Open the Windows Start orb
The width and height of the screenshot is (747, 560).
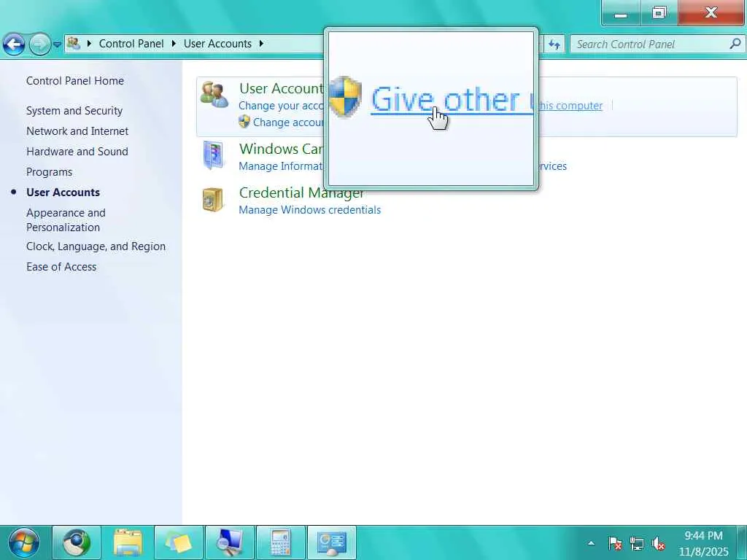click(23, 542)
